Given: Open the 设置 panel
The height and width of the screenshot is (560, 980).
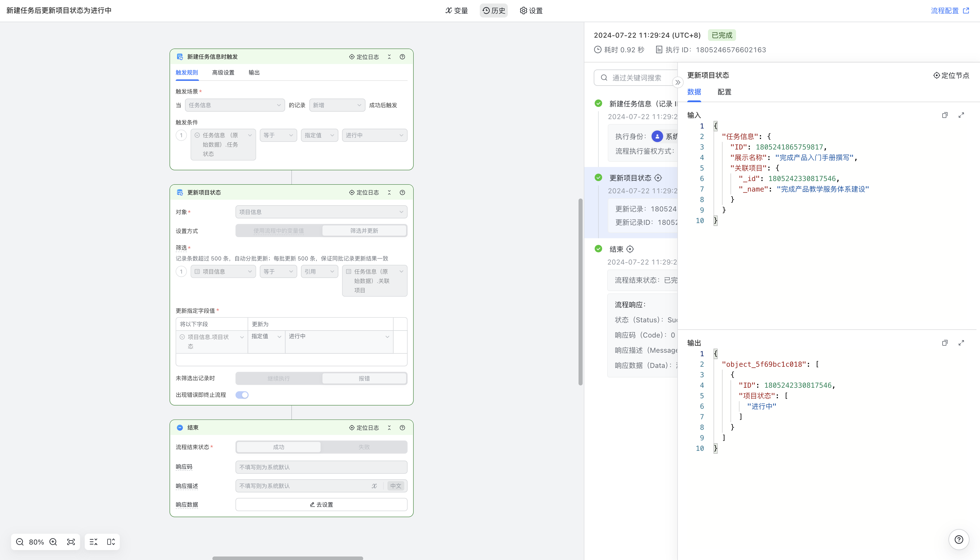Looking at the screenshot, I should tap(531, 11).
